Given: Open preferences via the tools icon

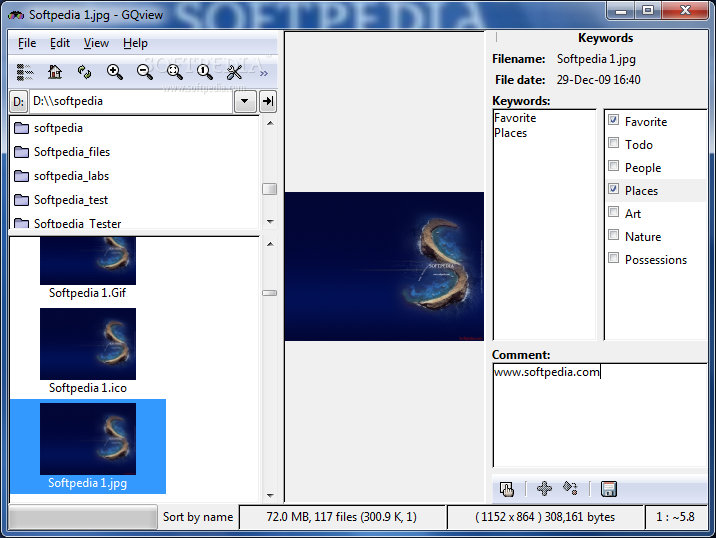Looking at the screenshot, I should [x=234, y=72].
